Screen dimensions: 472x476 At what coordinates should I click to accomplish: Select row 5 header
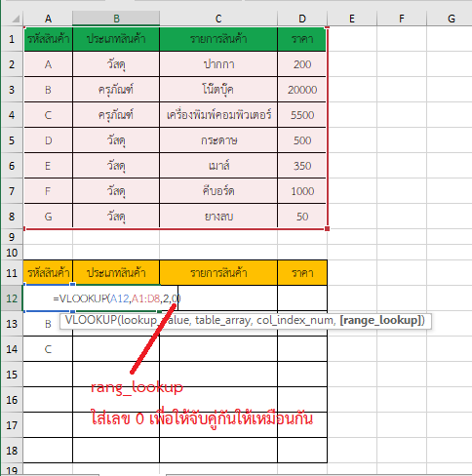click(12, 140)
